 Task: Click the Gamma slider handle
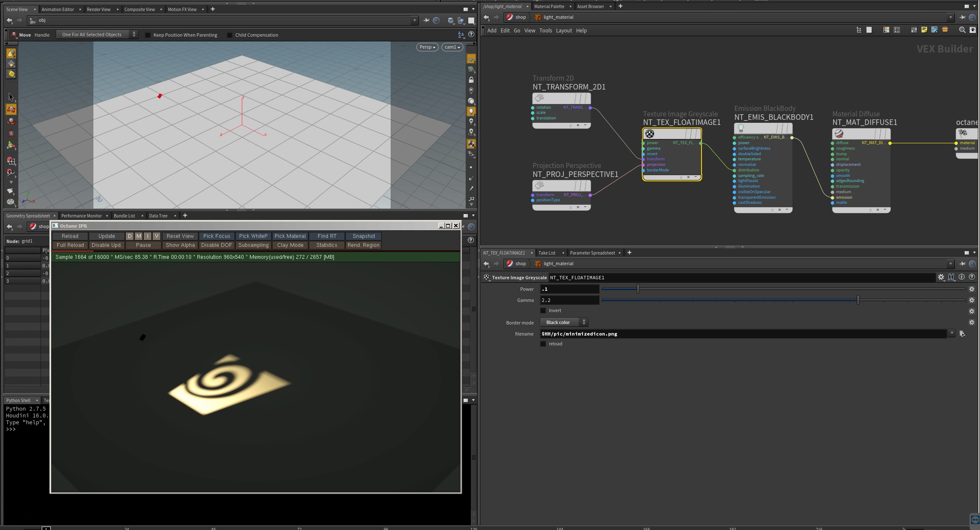pos(858,300)
